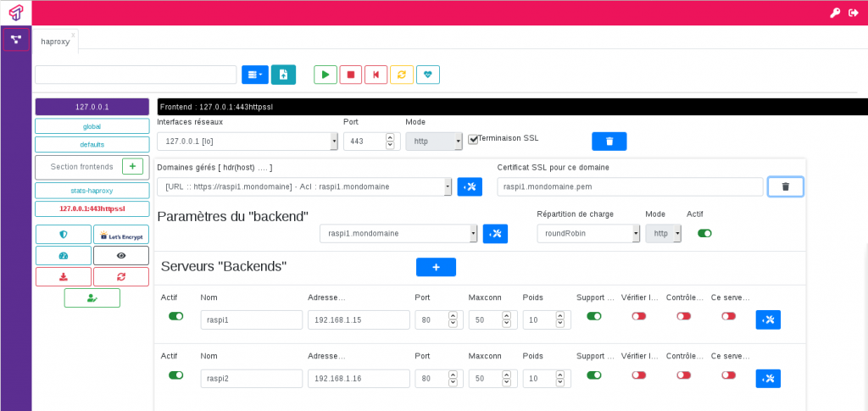Image resolution: width=868 pixels, height=411 pixels.
Task: Open the backend raspi1.mondomaine dropdown
Action: [398, 233]
